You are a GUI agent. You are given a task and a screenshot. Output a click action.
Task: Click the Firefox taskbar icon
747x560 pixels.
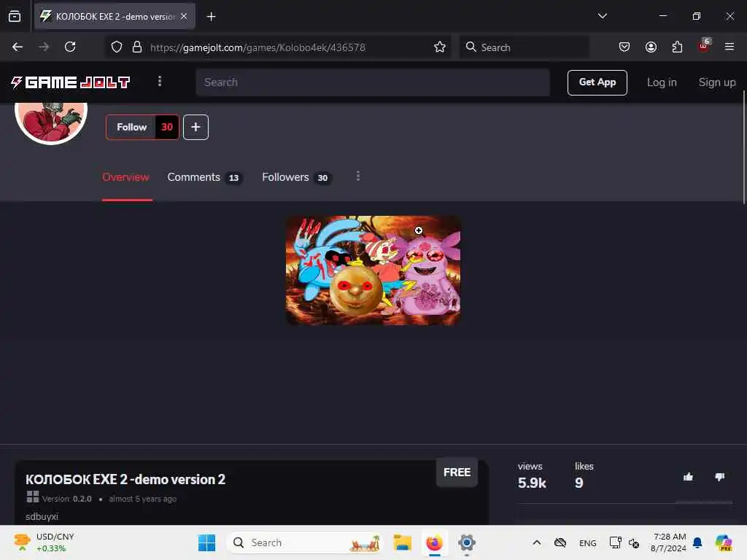[x=434, y=542]
